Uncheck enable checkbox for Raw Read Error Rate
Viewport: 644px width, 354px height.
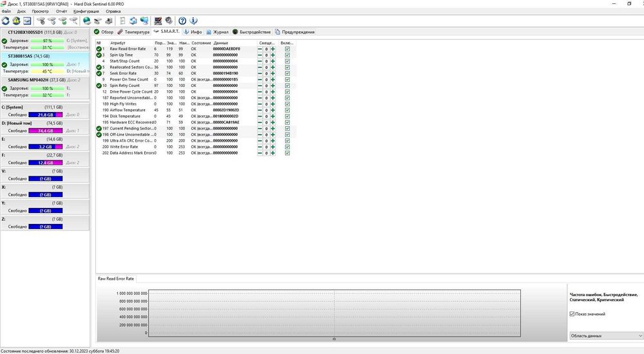pyautogui.click(x=287, y=49)
